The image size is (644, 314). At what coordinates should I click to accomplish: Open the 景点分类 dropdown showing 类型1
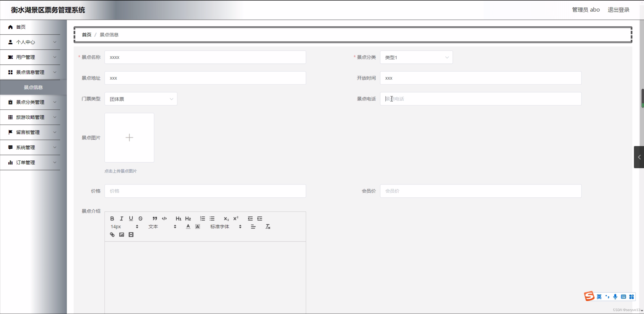click(x=416, y=57)
